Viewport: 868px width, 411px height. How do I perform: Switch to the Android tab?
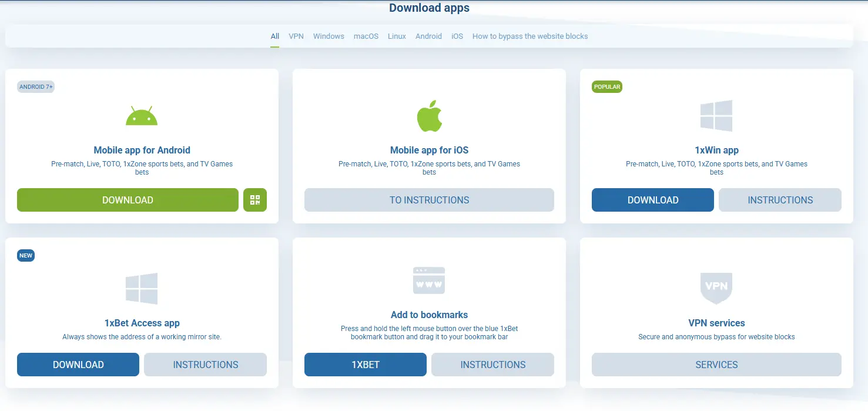pyautogui.click(x=428, y=36)
